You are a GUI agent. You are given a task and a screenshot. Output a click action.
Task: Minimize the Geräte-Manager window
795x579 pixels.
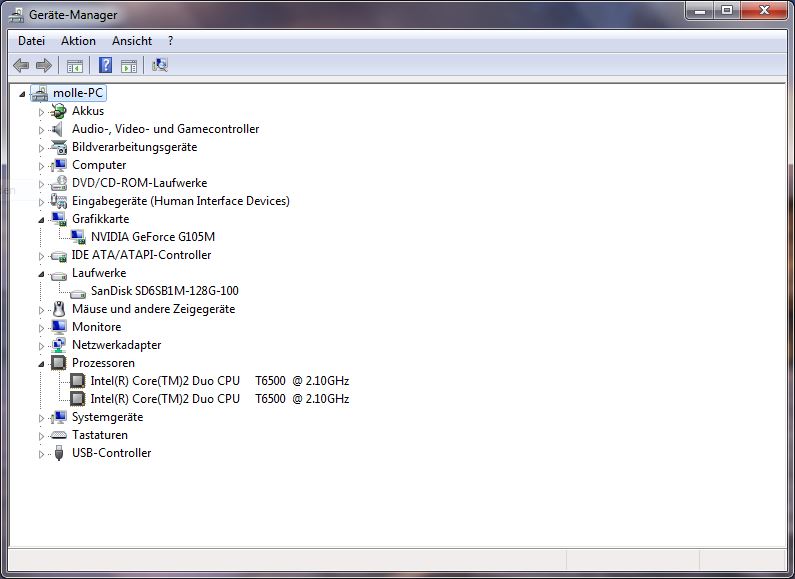(701, 10)
